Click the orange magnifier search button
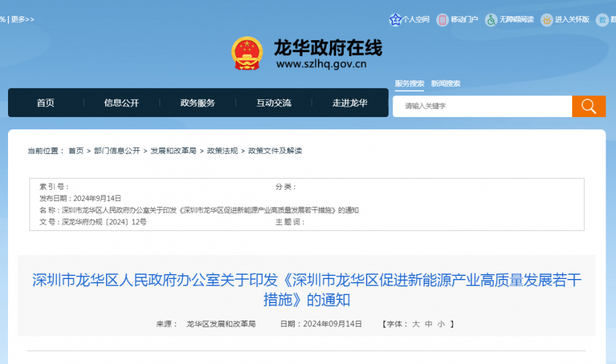Image resolution: width=616 pixels, height=364 pixels. coord(588,106)
